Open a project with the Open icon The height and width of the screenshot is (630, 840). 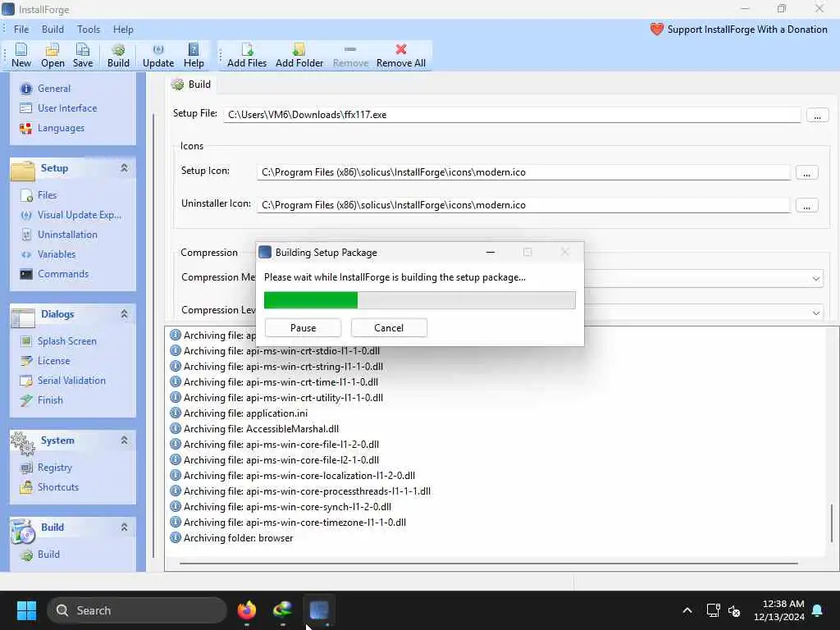tap(52, 55)
